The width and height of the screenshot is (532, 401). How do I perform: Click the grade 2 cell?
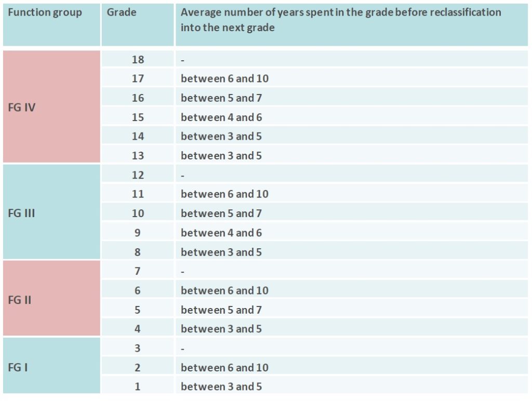coord(138,367)
